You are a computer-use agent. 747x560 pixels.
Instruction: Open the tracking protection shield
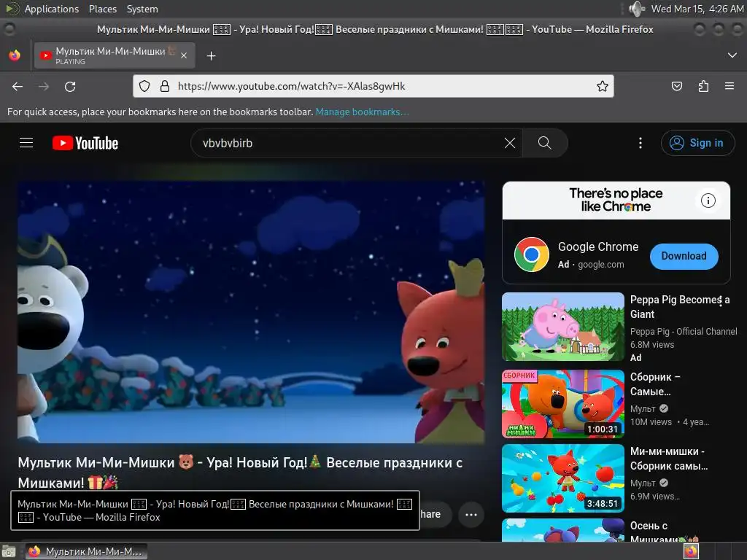click(x=144, y=86)
